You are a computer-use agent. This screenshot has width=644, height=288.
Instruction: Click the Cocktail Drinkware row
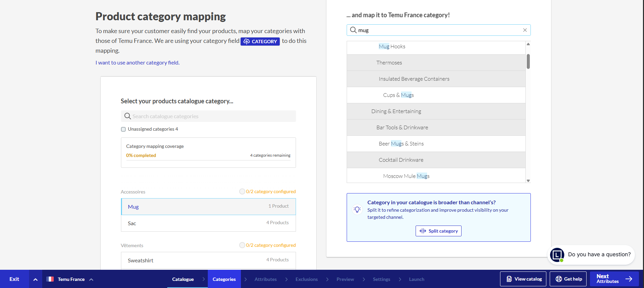436,160
